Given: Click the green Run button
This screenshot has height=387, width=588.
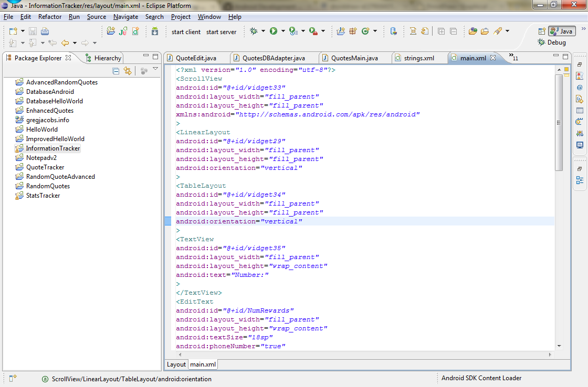Looking at the screenshot, I should click(x=274, y=31).
